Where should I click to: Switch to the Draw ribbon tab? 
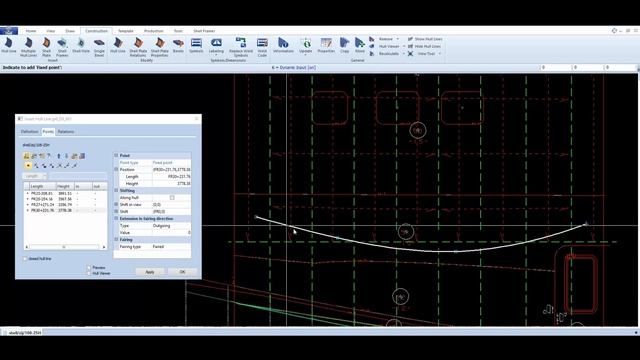tap(70, 31)
